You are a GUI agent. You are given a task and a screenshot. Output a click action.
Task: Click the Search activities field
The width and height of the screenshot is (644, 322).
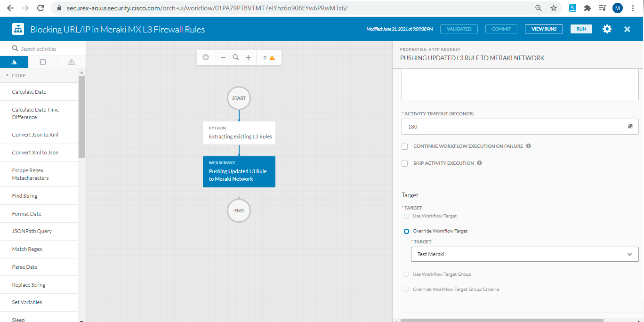tap(42, 48)
